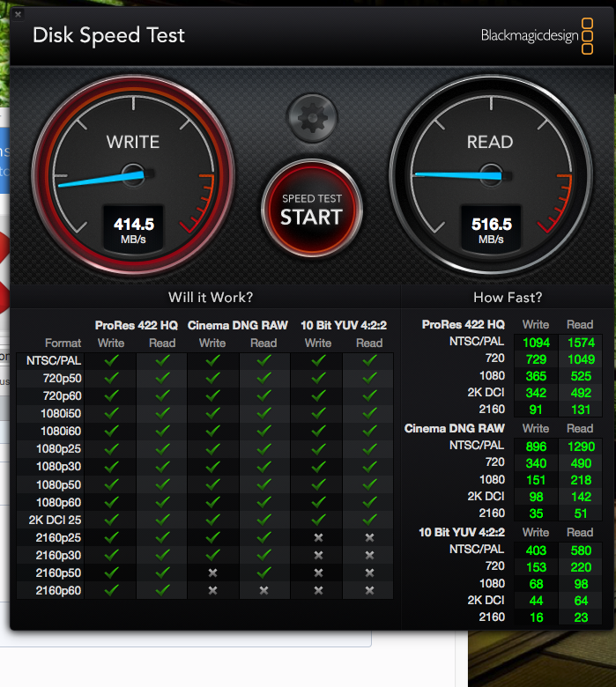The height and width of the screenshot is (687, 616).
Task: Click the 10 Bit YUV 4:2:2 header in How Fast
Action: pyautogui.click(x=462, y=532)
